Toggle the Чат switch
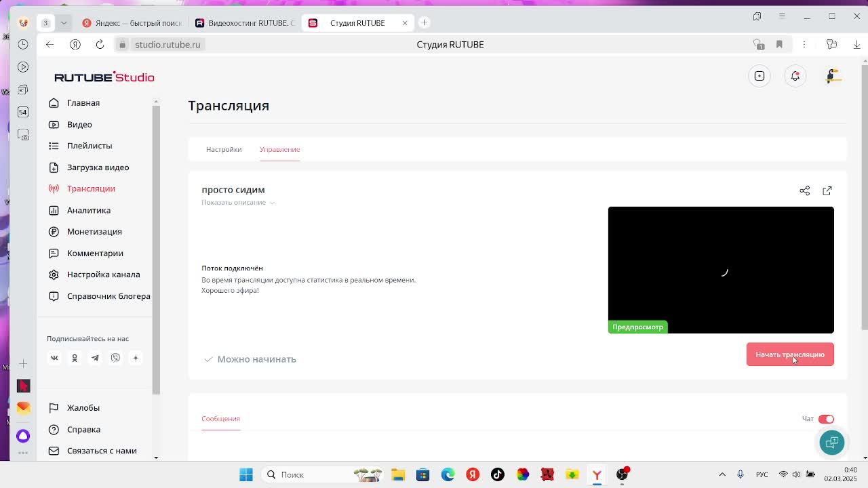The height and width of the screenshot is (488, 868). pyautogui.click(x=826, y=419)
